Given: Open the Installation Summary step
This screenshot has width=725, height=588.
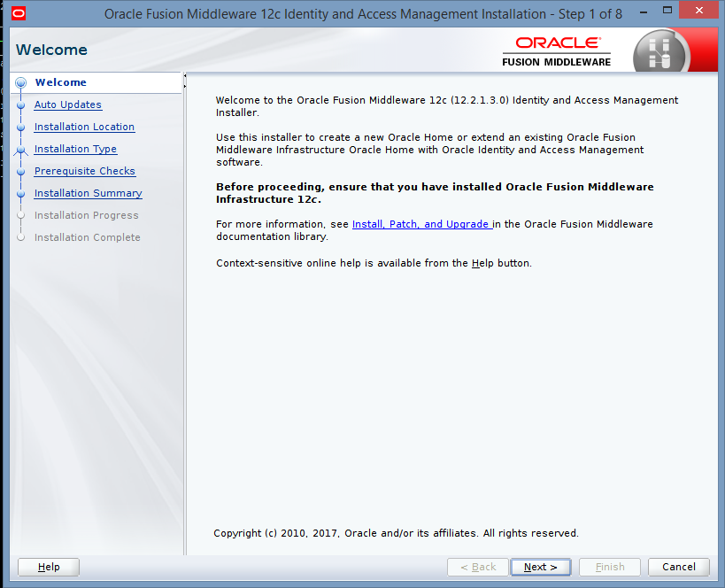Looking at the screenshot, I should [x=89, y=193].
